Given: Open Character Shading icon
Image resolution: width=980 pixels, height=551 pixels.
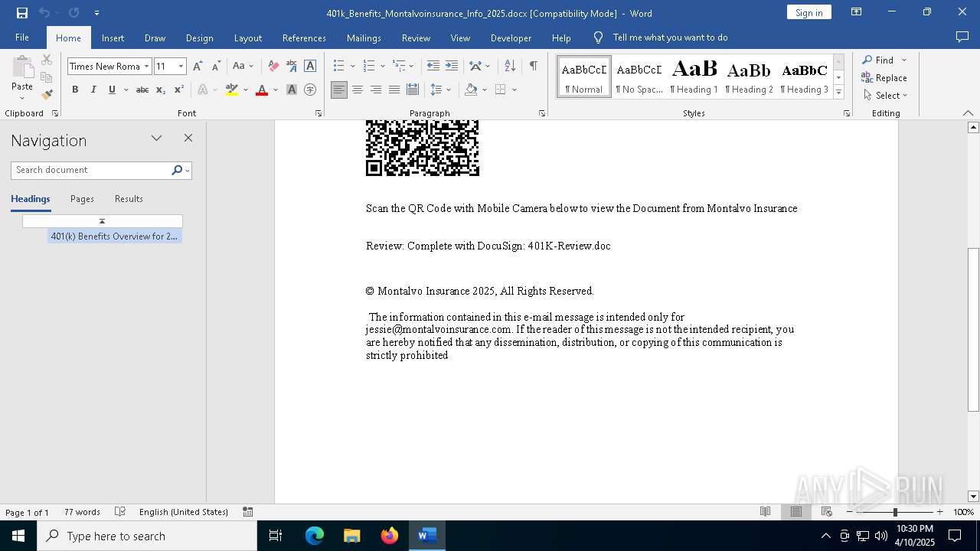Looking at the screenshot, I should point(292,90).
